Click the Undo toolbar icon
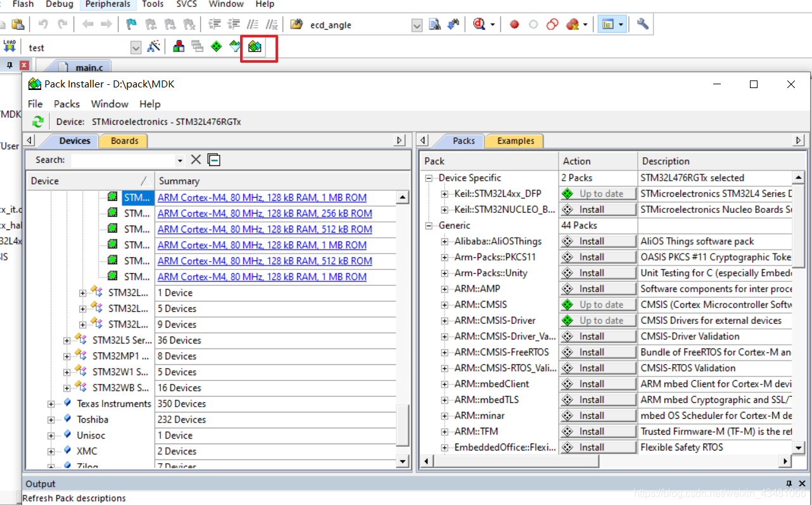Screen dimensions: 812x505 tap(43, 25)
